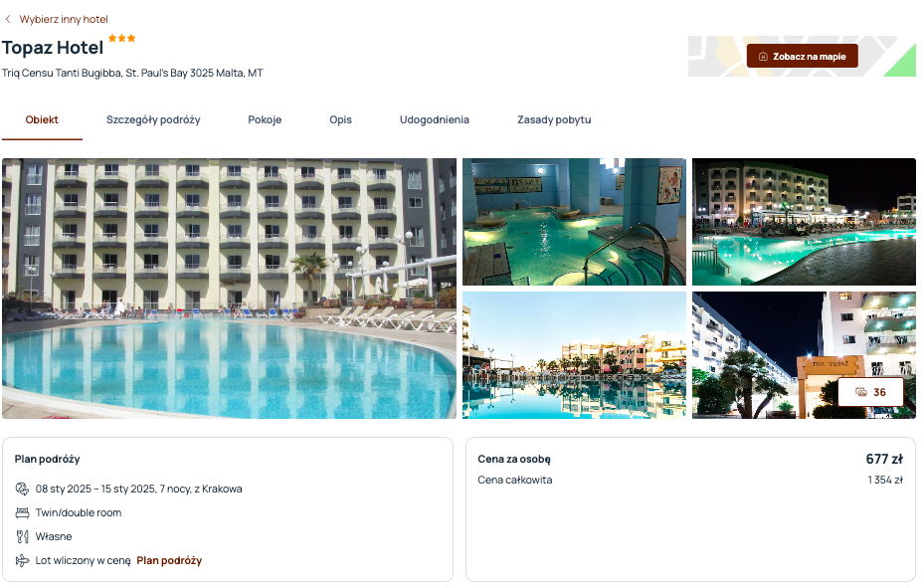Click the three-star hotel rating icons
This screenshot has height=588, width=924.
pyautogui.click(x=122, y=38)
